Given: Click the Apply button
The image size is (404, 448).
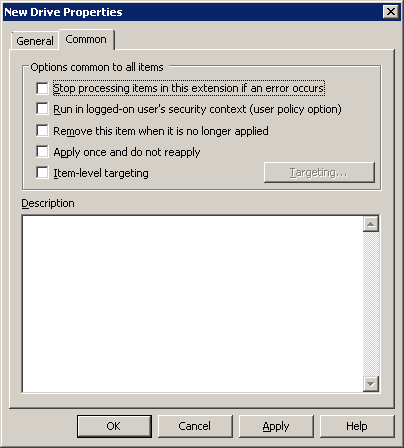Looking at the screenshot, I should click(x=276, y=426).
